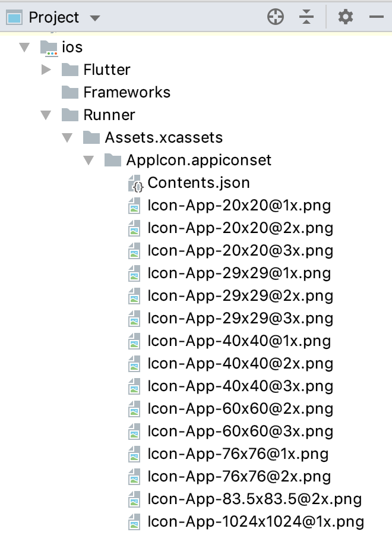Click the Project view window icon

[x=14, y=17]
